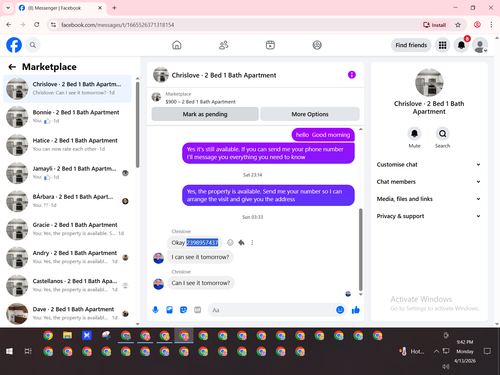Open the Groups icon in top navigation

coord(317,45)
